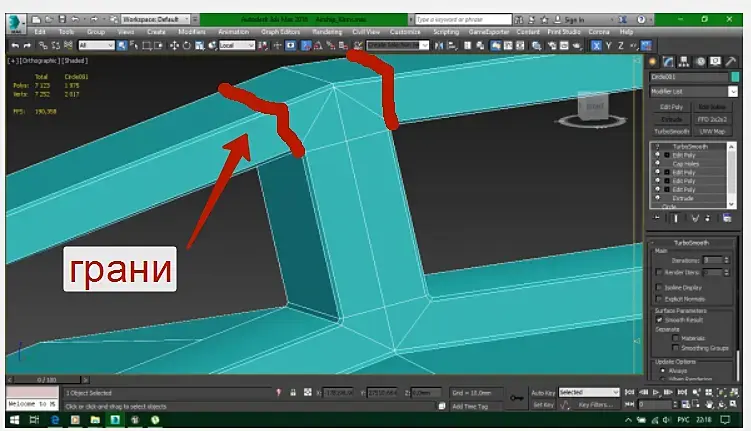Open the Hierarchy command panel tab
The height and width of the screenshot is (431, 751).
coord(684,62)
